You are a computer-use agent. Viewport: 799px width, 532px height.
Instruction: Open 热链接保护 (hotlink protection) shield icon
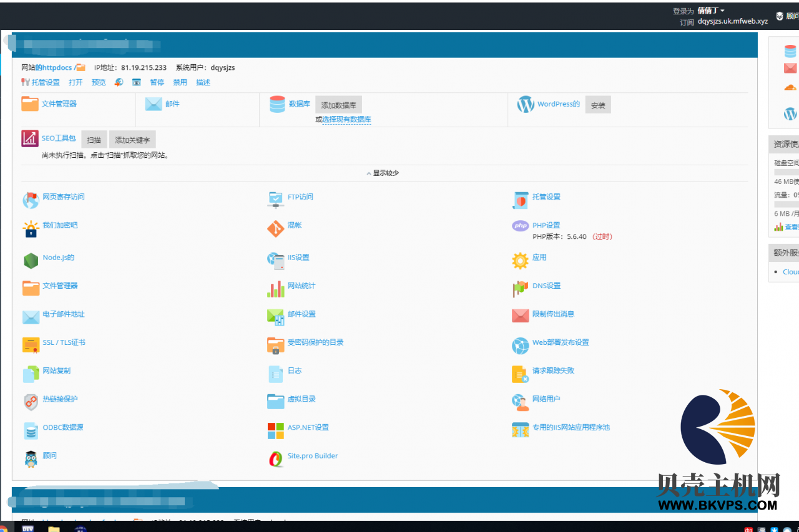coord(31,402)
